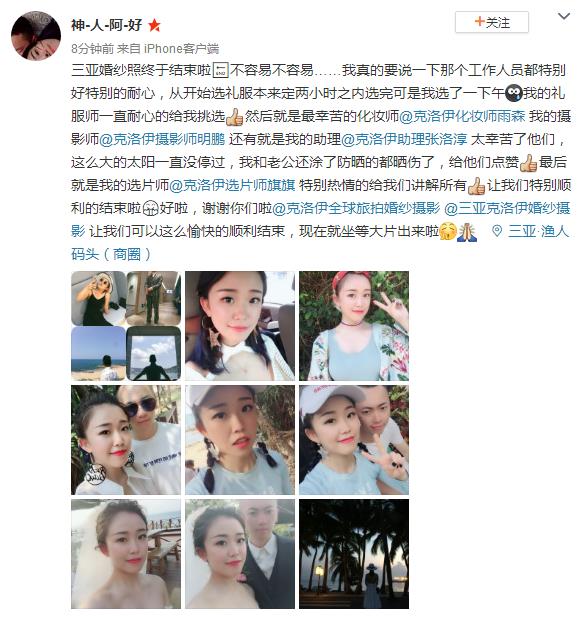Expand the post options chevron menu
Image resolution: width=584 pixels, height=617 pixels.
[564, 17]
